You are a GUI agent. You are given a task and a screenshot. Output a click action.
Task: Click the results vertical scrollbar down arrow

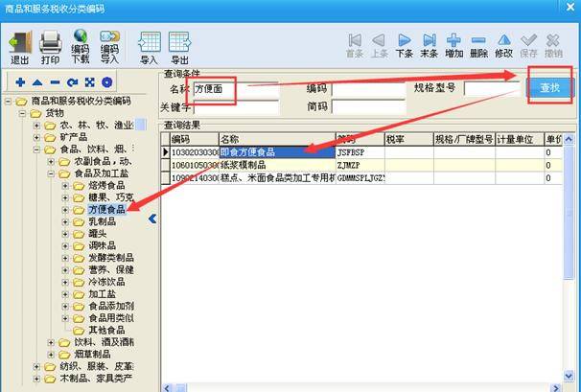(x=569, y=377)
